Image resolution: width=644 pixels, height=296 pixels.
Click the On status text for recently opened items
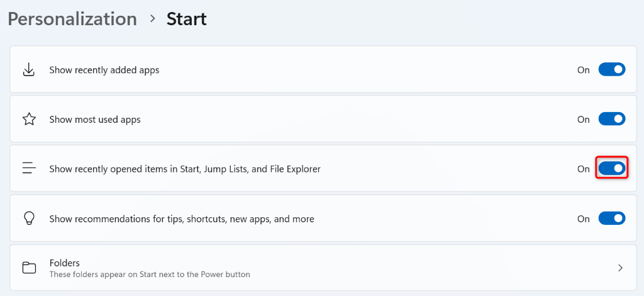tap(583, 169)
